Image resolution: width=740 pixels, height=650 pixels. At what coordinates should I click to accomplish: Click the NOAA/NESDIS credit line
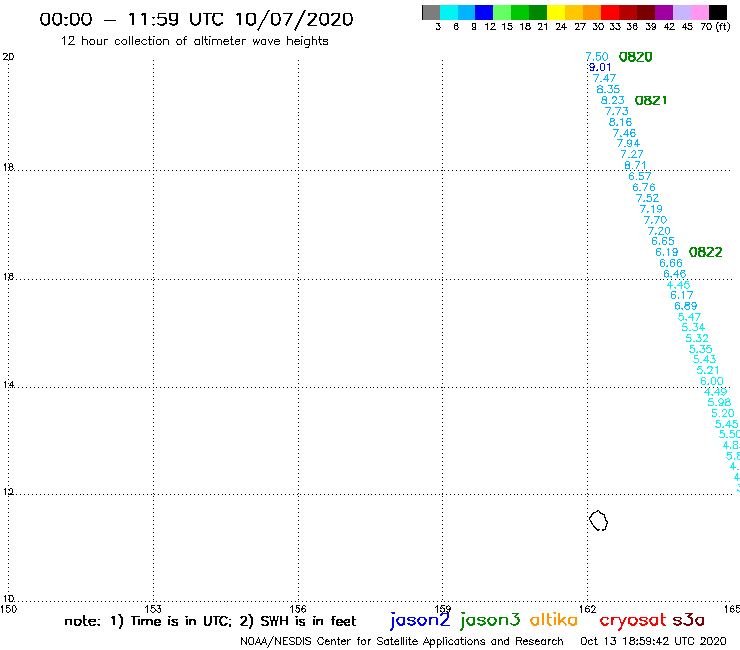pyautogui.click(x=402, y=641)
